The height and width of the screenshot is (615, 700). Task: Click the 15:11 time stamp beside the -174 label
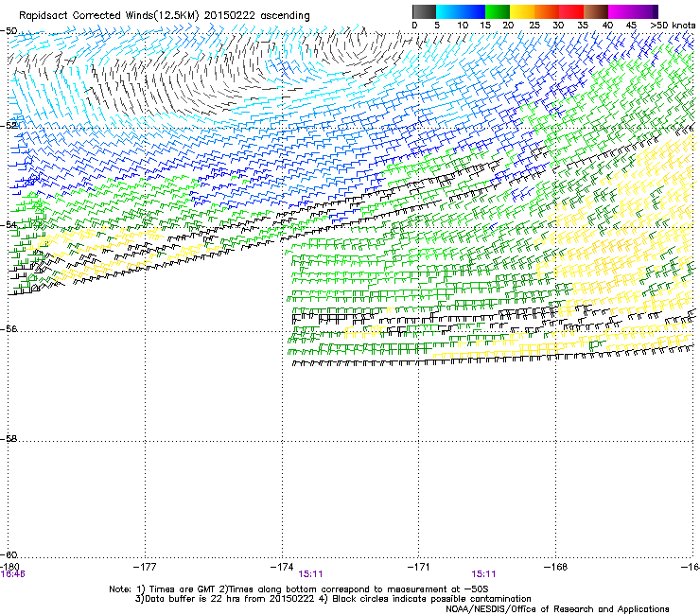pos(310,574)
